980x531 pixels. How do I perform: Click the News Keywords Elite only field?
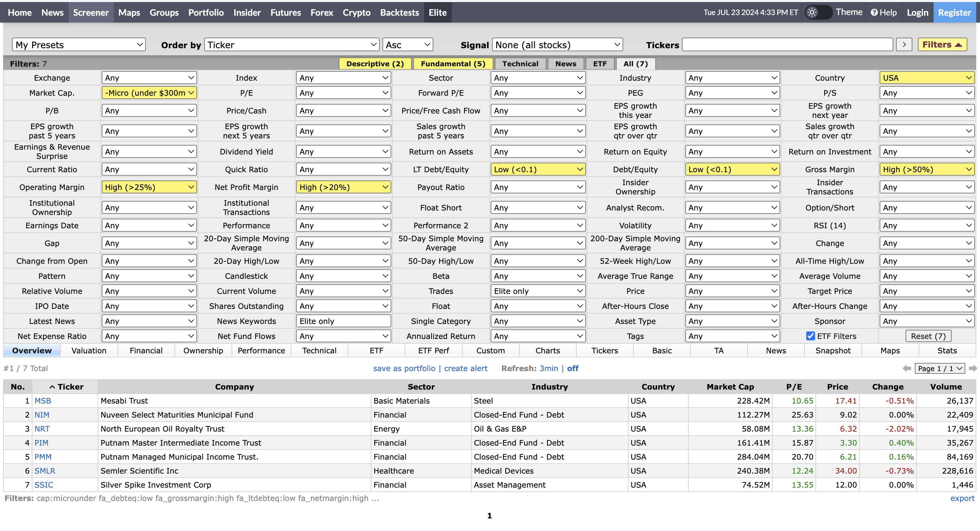(x=343, y=321)
